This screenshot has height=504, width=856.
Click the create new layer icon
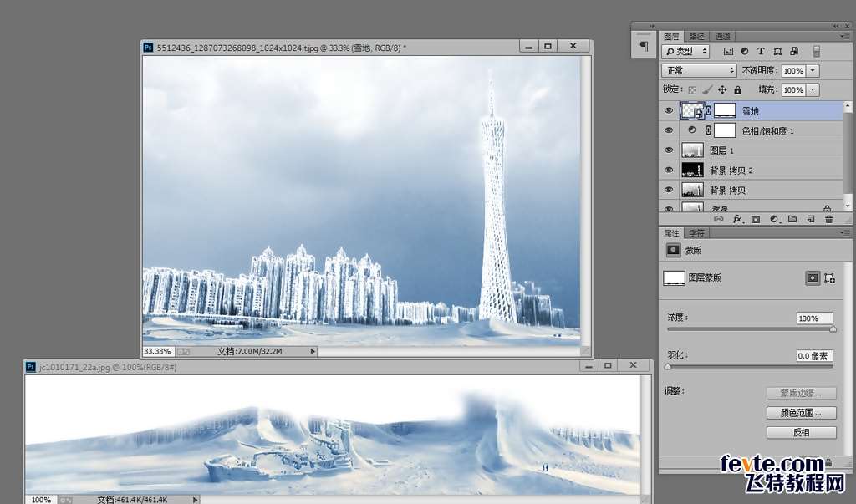click(810, 219)
